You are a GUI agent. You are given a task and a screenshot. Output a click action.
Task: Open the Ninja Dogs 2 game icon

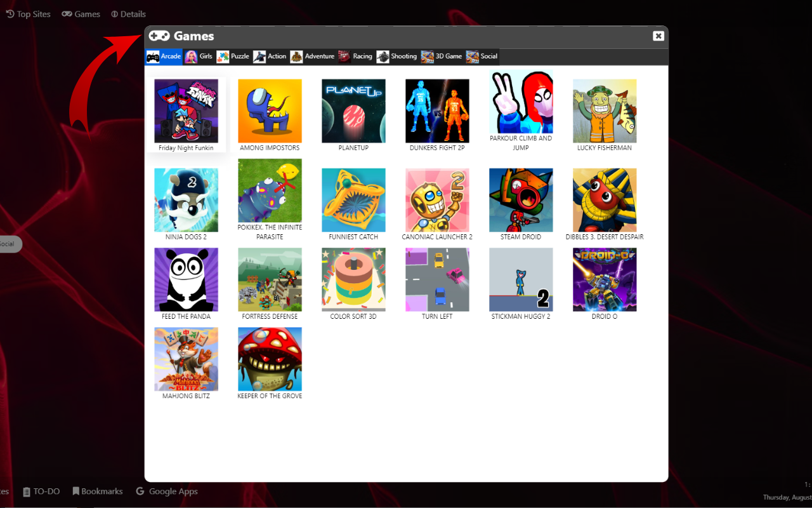tap(186, 200)
